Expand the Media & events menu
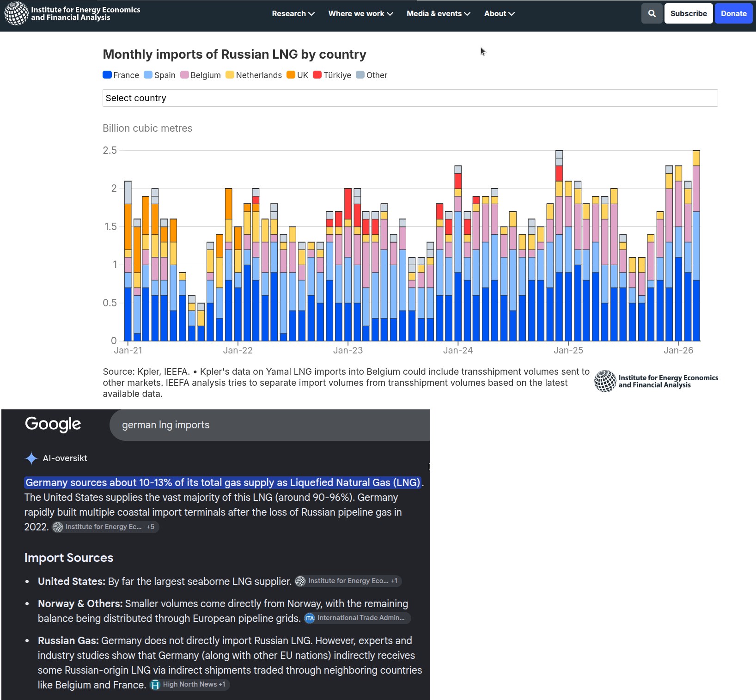The height and width of the screenshot is (700, 756). click(x=438, y=14)
